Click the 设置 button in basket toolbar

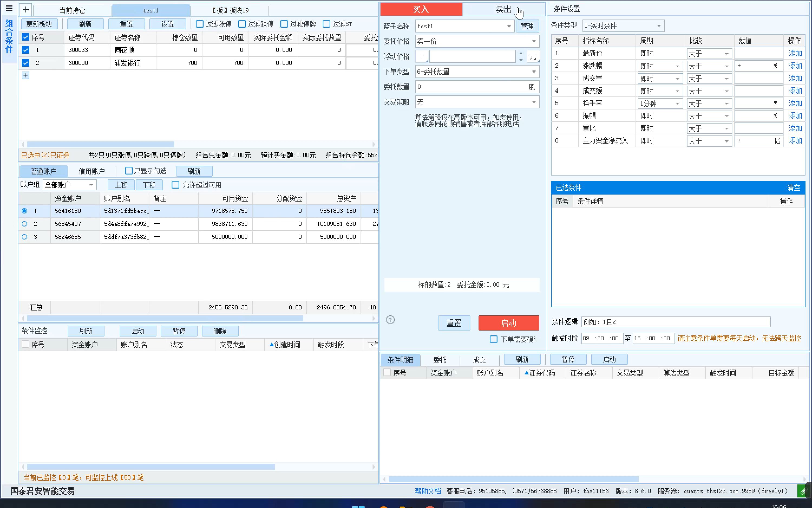coord(168,24)
